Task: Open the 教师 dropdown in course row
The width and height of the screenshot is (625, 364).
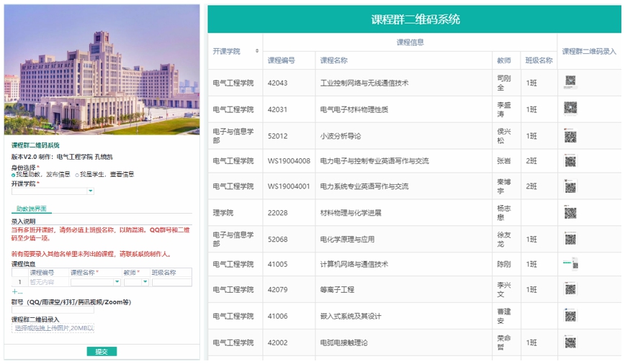Action: click(x=145, y=282)
